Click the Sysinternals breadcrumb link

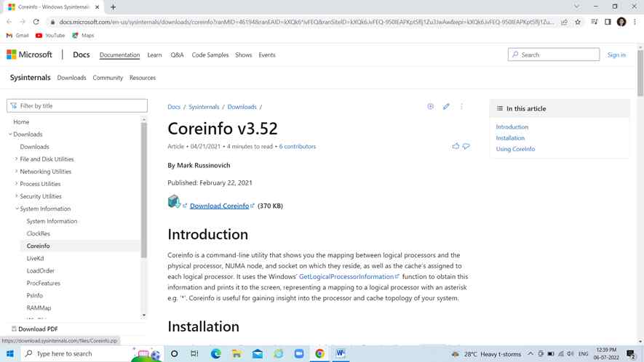pyautogui.click(x=204, y=107)
